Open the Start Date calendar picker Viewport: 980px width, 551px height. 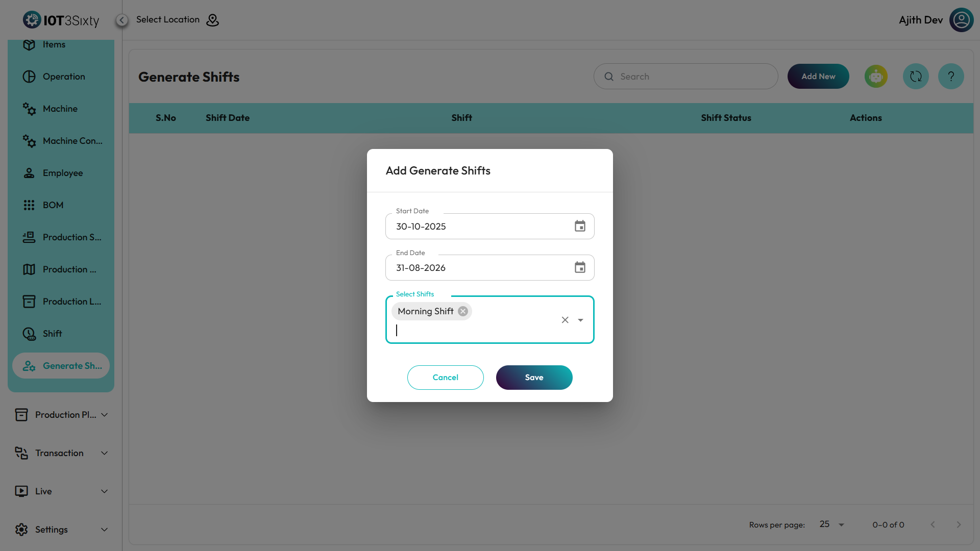[580, 226]
